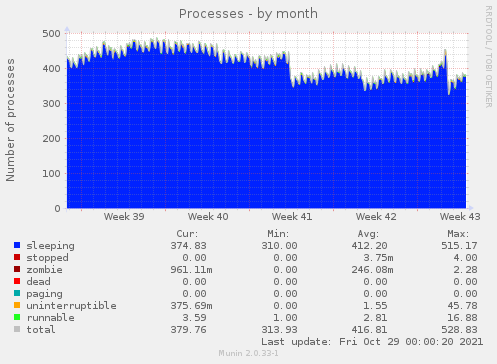Click the bright red dead swatch
The image size is (497, 364).
pyautogui.click(x=17, y=281)
